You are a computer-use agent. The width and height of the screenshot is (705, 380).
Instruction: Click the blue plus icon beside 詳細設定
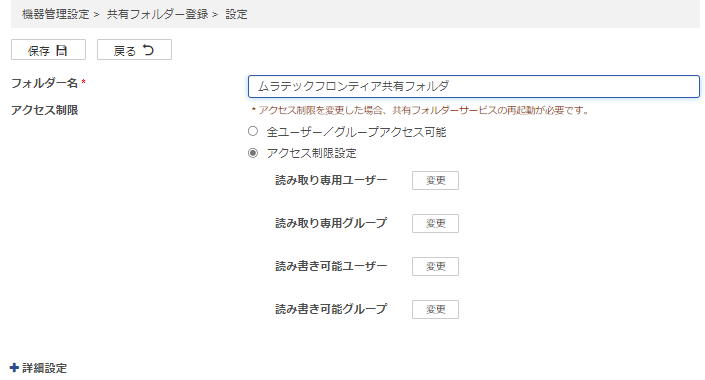14,368
